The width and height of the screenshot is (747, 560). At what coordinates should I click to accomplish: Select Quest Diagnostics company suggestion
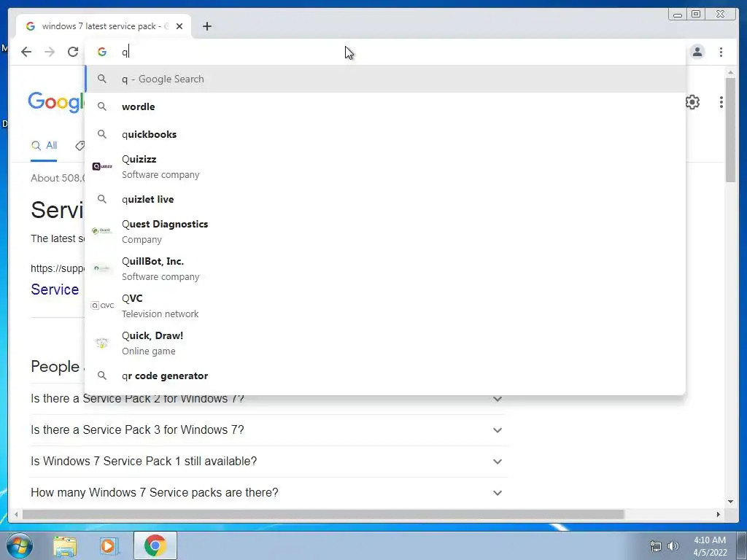(x=385, y=231)
